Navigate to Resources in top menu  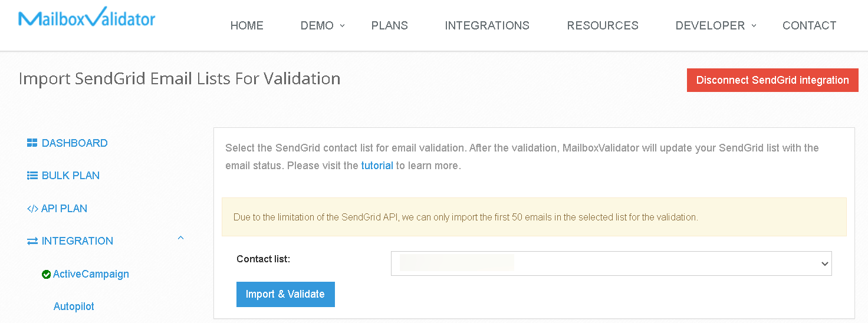[x=602, y=25]
